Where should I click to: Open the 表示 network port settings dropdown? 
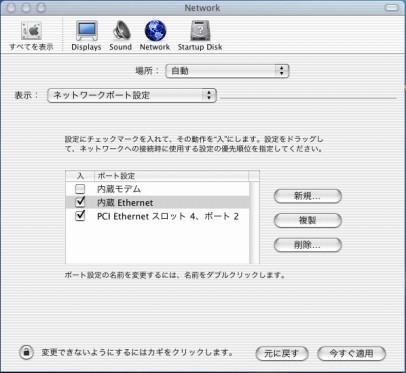pos(132,95)
